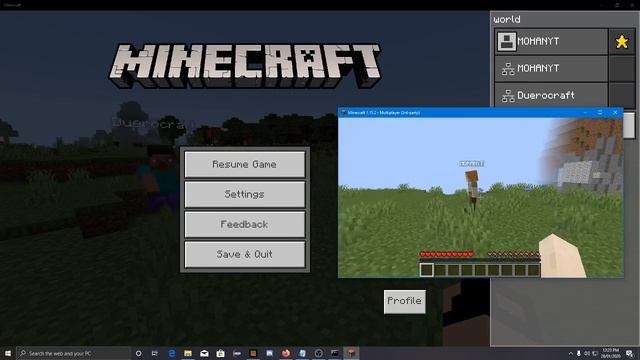Image resolution: width=640 pixels, height=360 pixels.
Task: Click the microphone icon in system tray
Action: tap(578, 353)
